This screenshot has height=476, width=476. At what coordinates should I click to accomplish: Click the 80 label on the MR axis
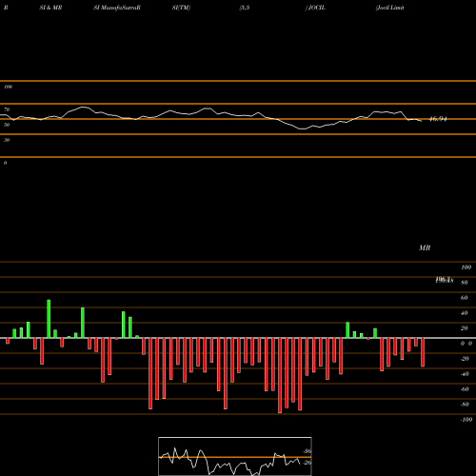[465, 283]
